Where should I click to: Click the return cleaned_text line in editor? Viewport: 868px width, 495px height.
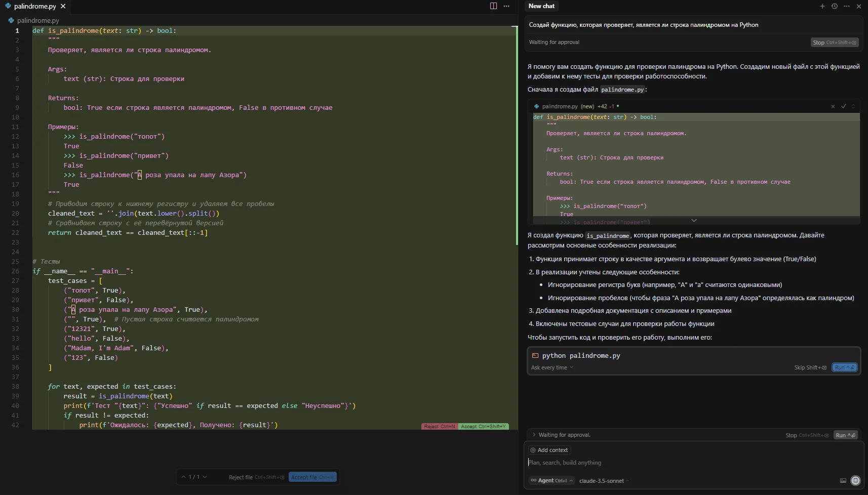[128, 233]
